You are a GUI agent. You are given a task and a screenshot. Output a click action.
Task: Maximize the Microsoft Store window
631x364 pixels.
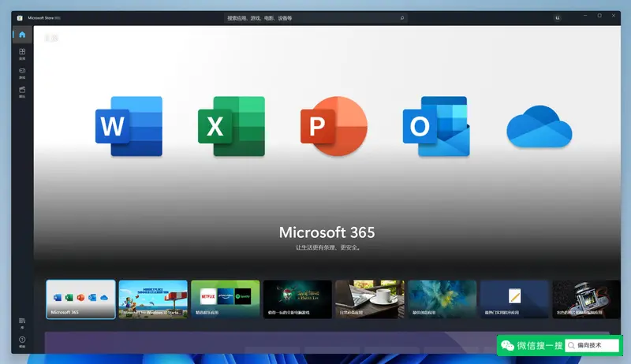(599, 16)
